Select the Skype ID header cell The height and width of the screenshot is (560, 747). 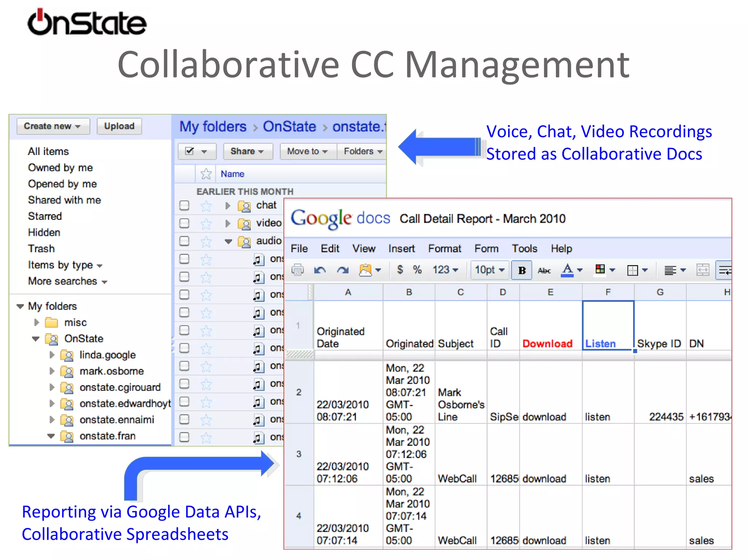pyautogui.click(x=660, y=326)
